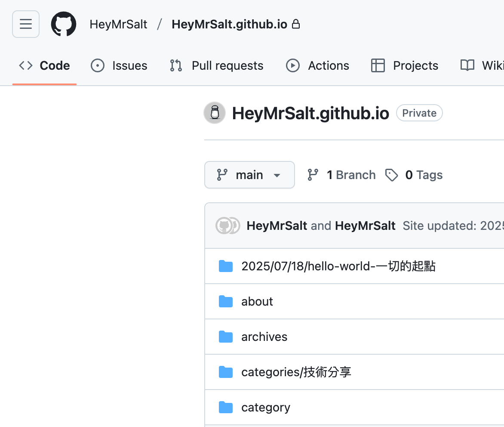Open the 2025/07/18/hello-world-一切的起點 folder

(x=338, y=266)
